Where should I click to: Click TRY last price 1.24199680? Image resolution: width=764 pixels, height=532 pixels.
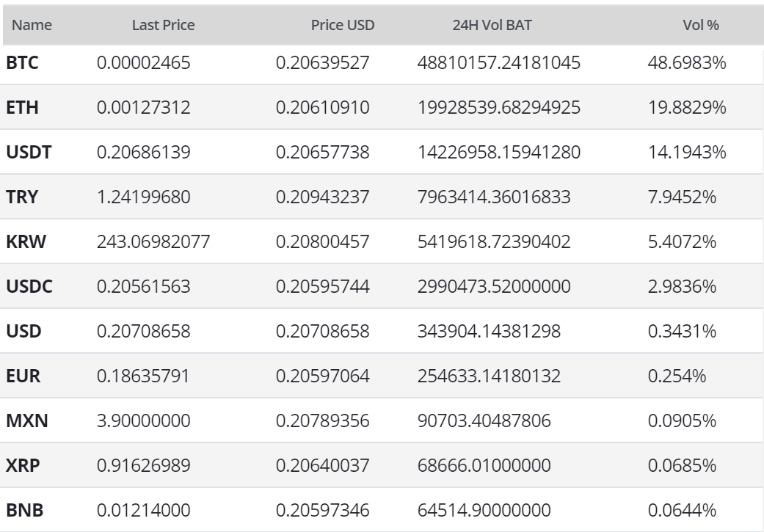coord(144,197)
